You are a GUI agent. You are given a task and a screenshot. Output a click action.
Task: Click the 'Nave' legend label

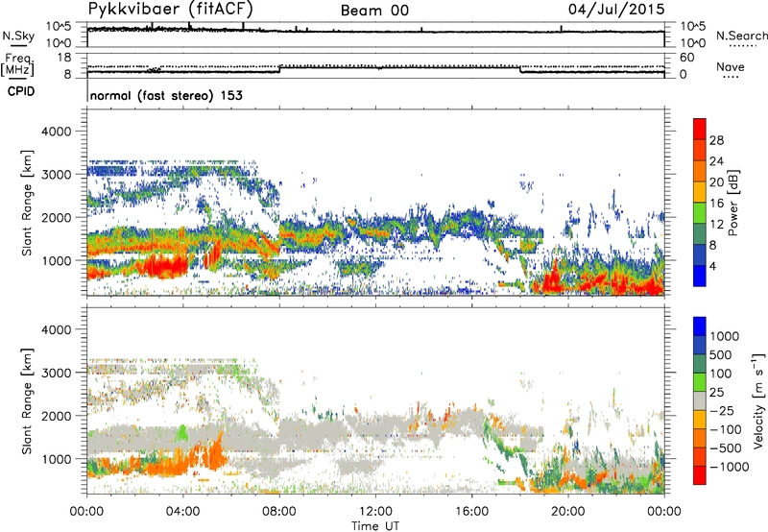pyautogui.click(x=731, y=66)
